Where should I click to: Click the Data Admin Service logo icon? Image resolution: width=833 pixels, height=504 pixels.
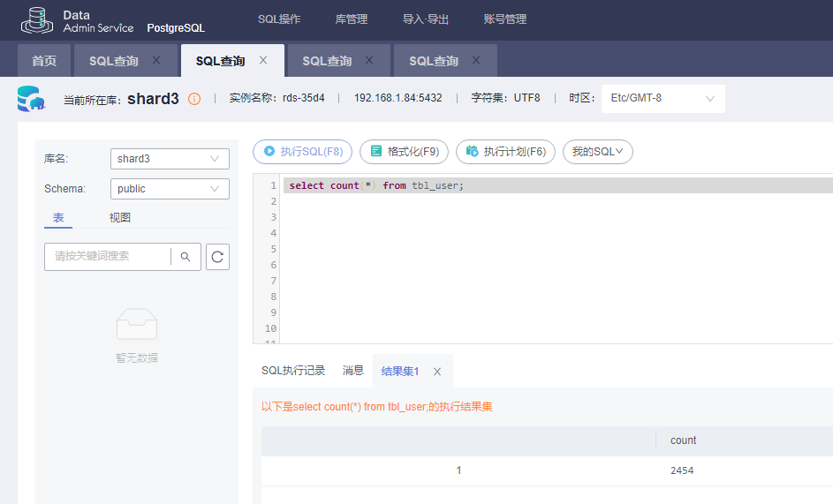point(36,20)
